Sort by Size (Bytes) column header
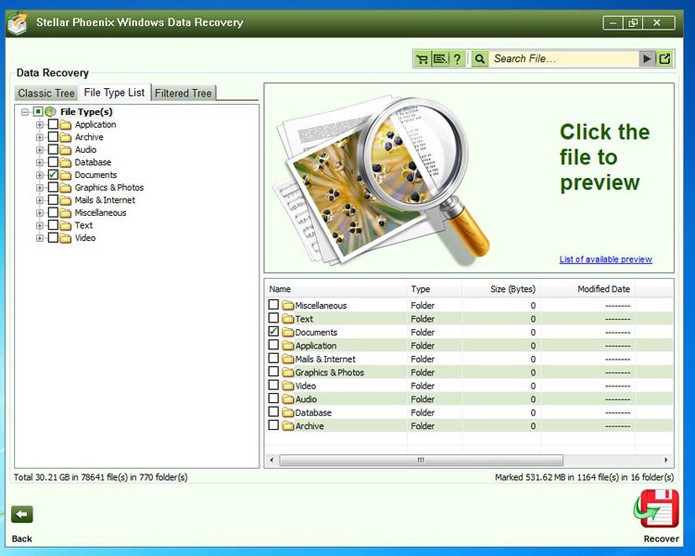Screen dimensions: 695x556 (501, 289)
